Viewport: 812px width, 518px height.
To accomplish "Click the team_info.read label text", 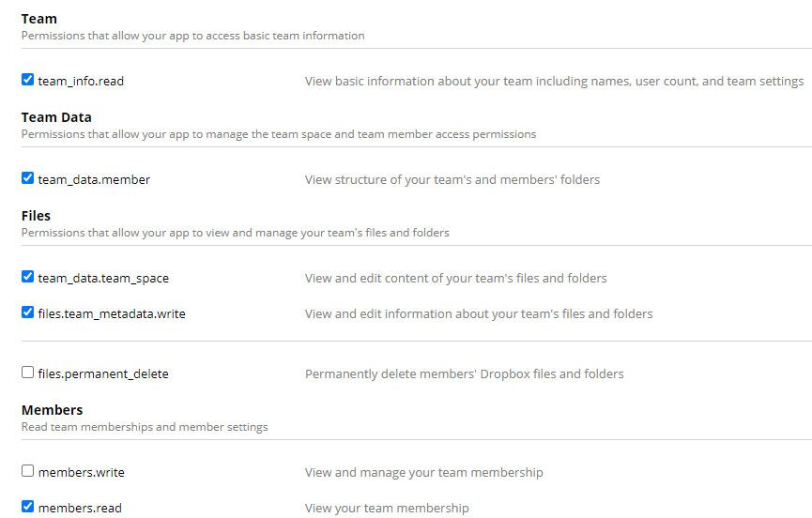I will (x=81, y=82).
